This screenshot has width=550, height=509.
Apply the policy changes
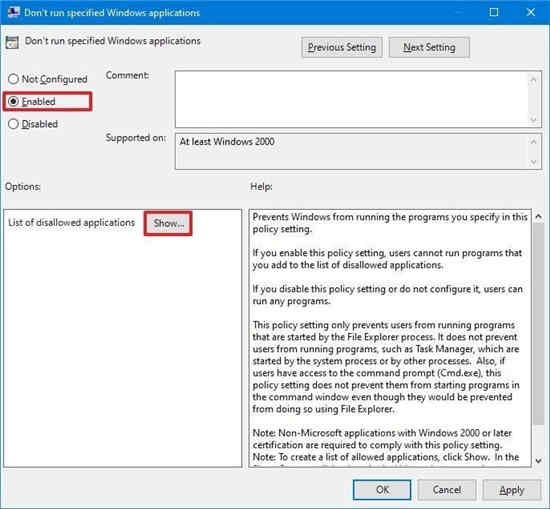click(x=512, y=490)
